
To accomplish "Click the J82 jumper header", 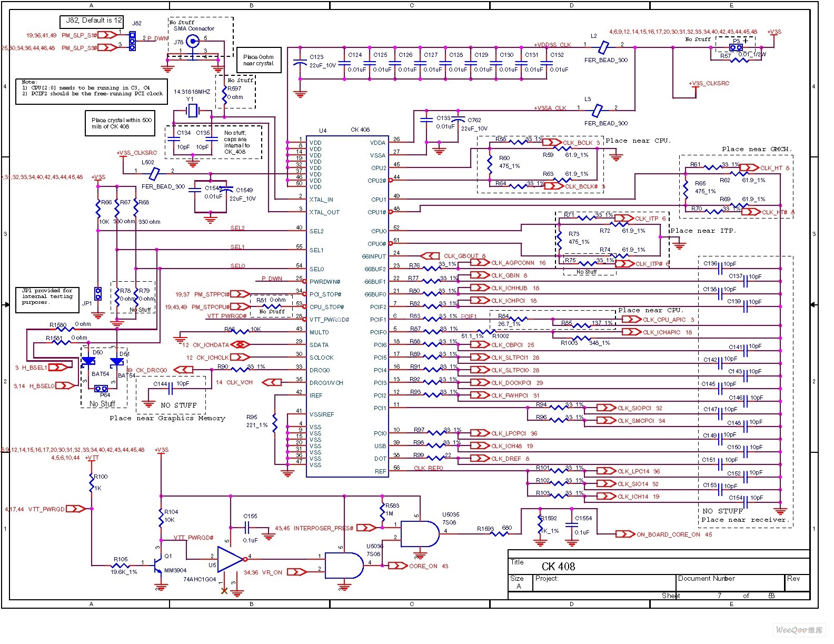I will click(x=132, y=41).
